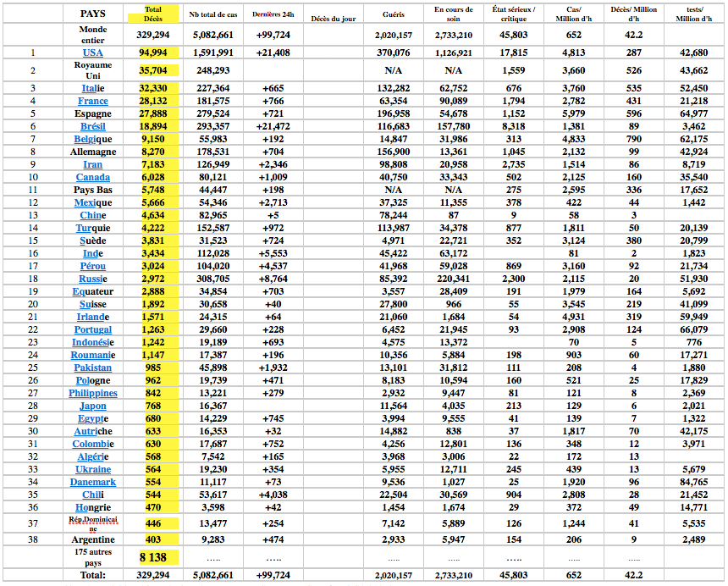The height and width of the screenshot is (586, 728).
Task: Open the Russie country link
Action: (x=92, y=279)
